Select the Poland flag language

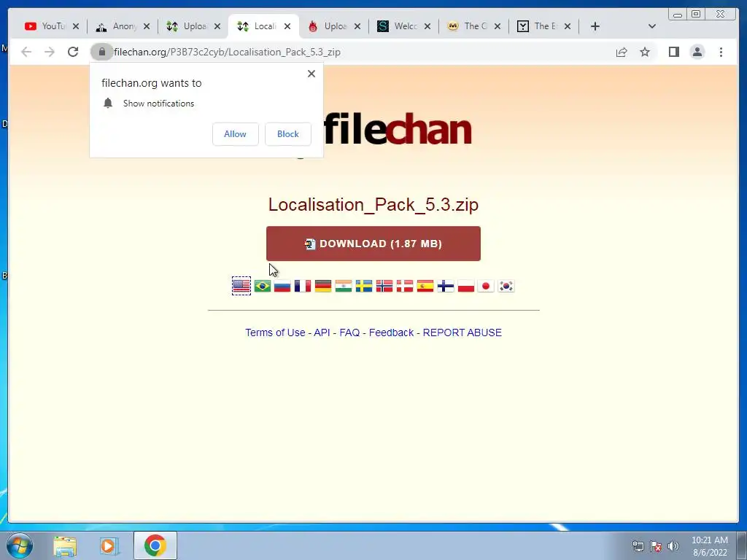tap(466, 286)
